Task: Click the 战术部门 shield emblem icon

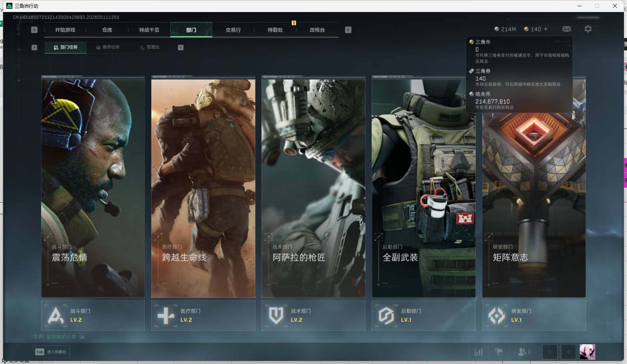Action: pyautogui.click(x=276, y=316)
